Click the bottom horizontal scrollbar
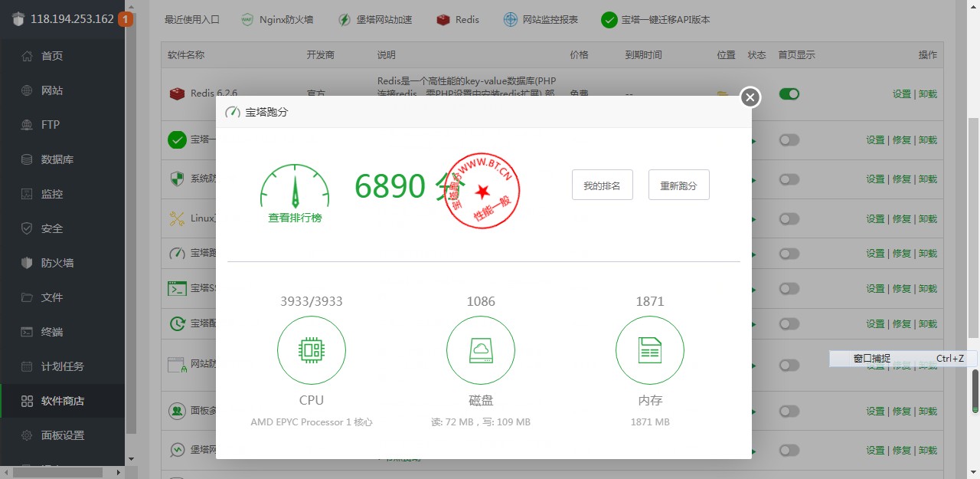 tap(57, 473)
